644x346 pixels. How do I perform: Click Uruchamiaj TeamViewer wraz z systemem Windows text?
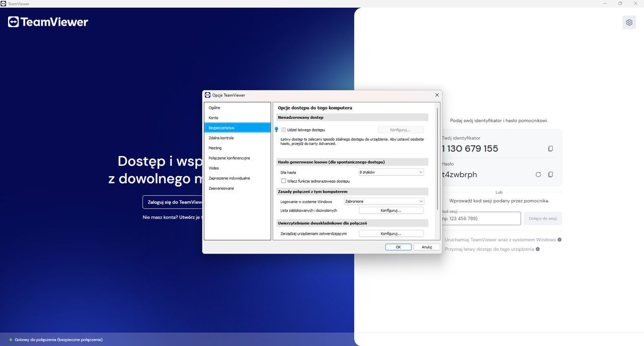pos(500,240)
